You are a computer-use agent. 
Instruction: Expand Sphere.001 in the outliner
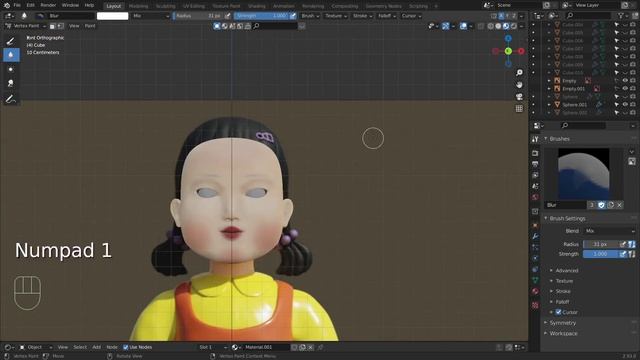tap(549, 105)
